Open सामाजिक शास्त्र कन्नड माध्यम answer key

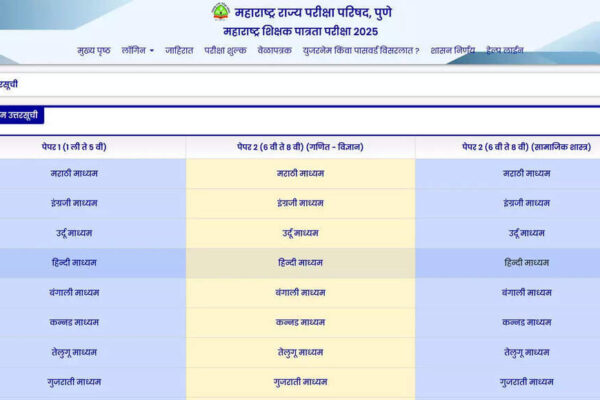pos(527,322)
